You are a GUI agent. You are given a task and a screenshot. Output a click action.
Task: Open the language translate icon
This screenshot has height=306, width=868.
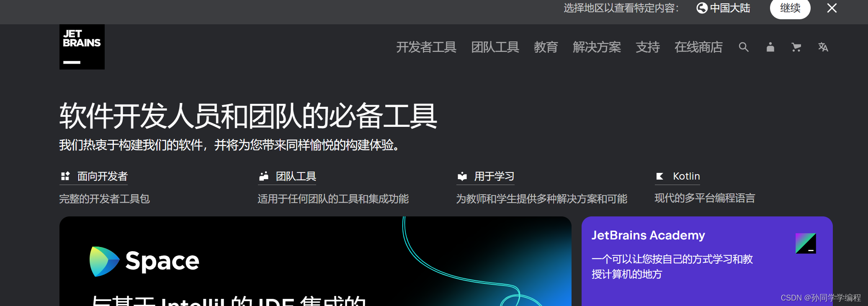[823, 47]
